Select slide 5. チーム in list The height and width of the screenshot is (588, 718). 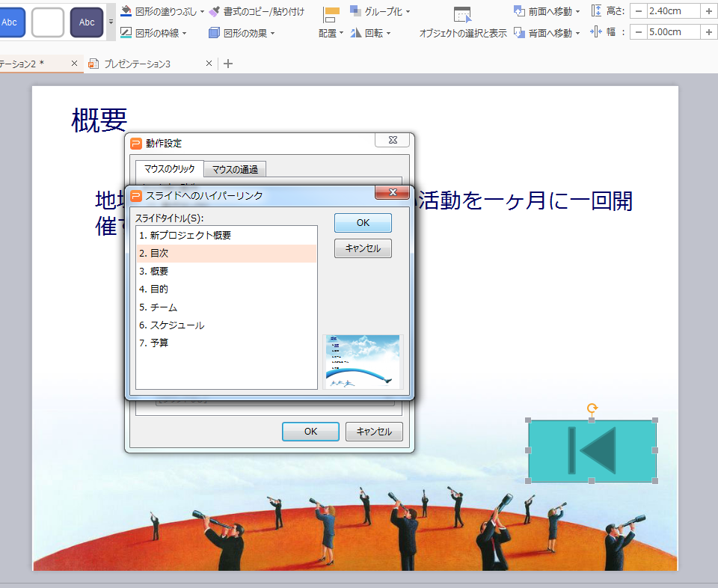pos(227,307)
